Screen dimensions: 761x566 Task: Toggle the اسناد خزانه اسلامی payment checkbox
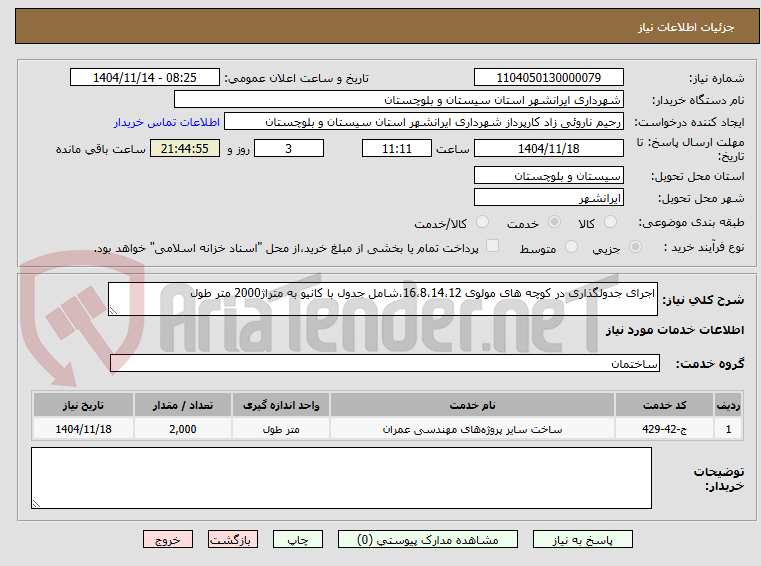point(493,246)
